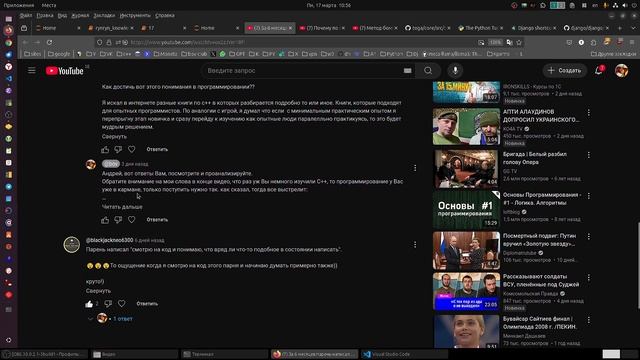This screenshot has width=640, height=360.
Task: Open options for the 'АПТИ АЛАУДИНОВ' video
Action: tap(589, 112)
